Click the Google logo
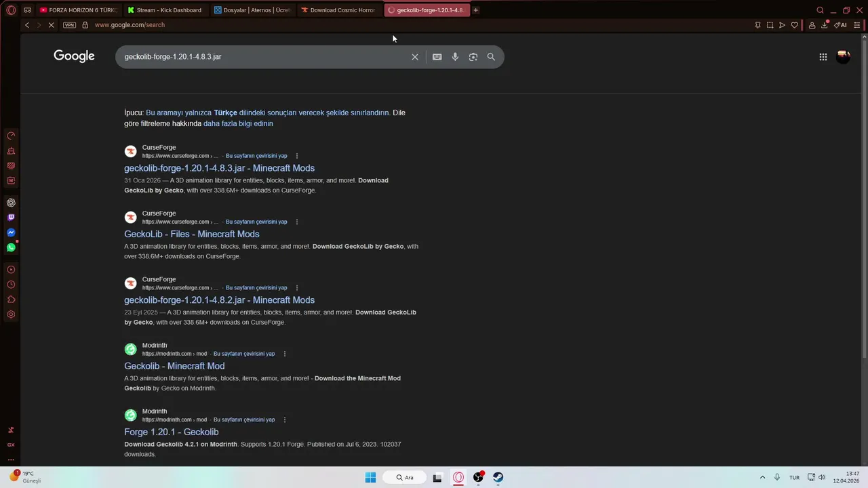Screen dimensions: 868x488 tap(74, 56)
